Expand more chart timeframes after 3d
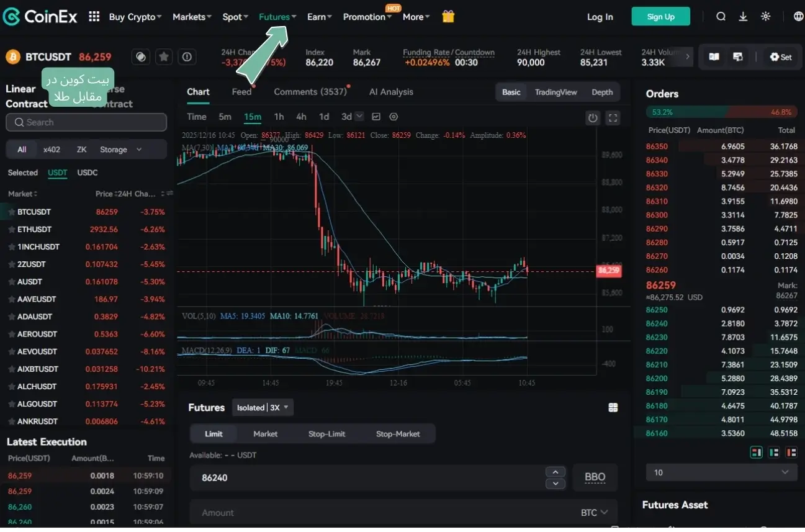Viewport: 805px width, 532px height. coord(359,116)
